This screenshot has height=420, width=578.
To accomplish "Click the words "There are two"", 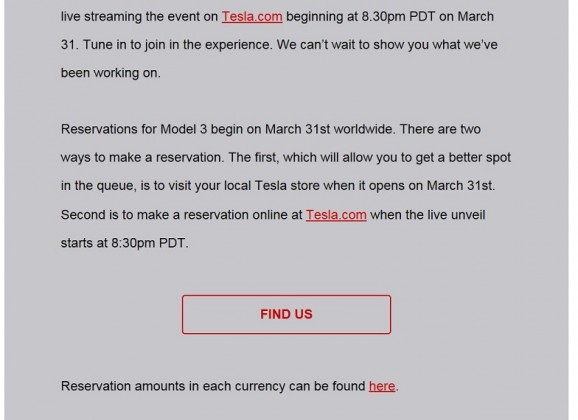I will tap(440, 129).
